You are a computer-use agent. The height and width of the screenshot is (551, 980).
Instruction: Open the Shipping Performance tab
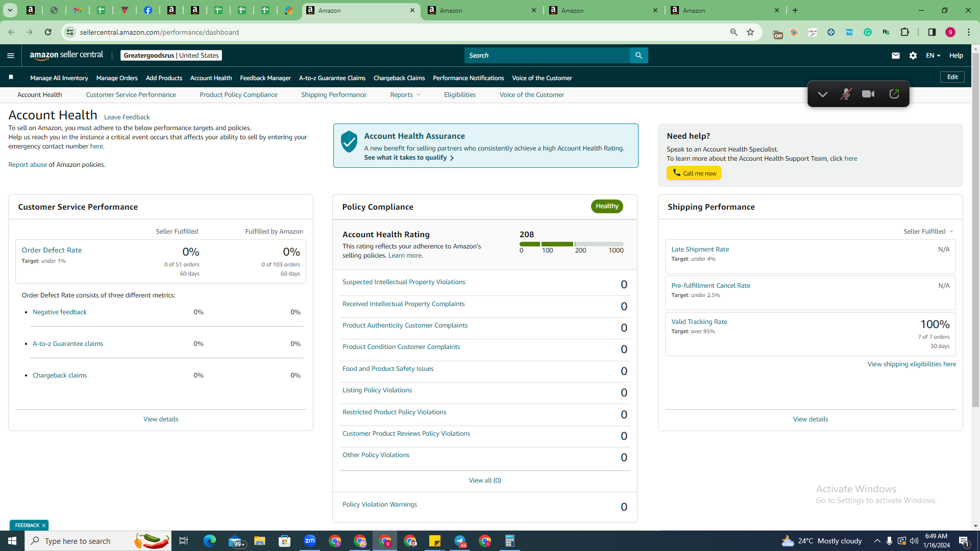click(x=333, y=95)
